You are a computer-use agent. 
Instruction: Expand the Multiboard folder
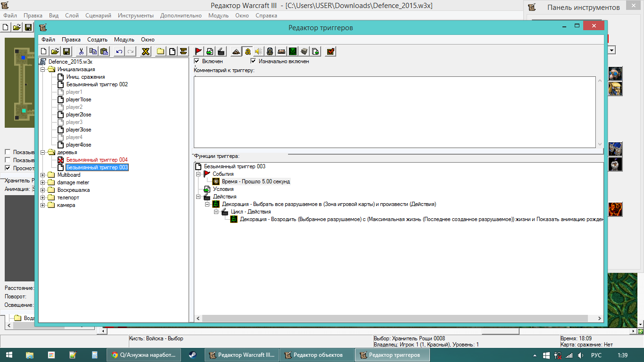click(43, 175)
